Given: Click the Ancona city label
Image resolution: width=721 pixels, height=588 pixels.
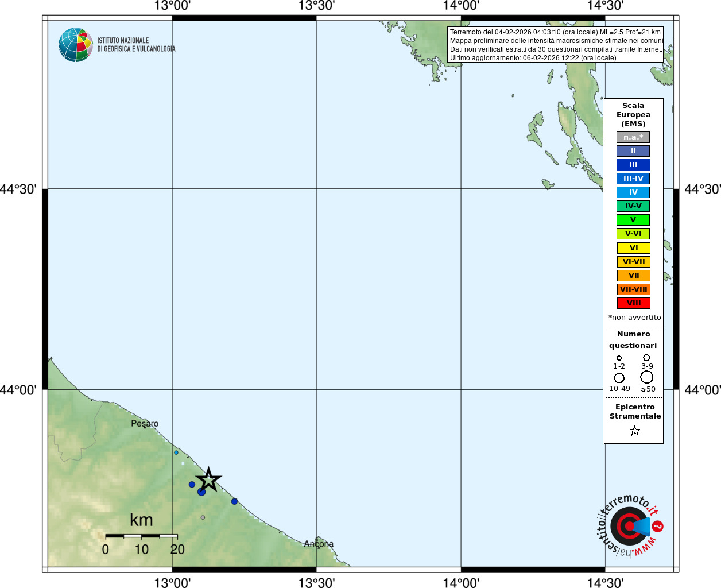Looking at the screenshot, I should [319, 544].
